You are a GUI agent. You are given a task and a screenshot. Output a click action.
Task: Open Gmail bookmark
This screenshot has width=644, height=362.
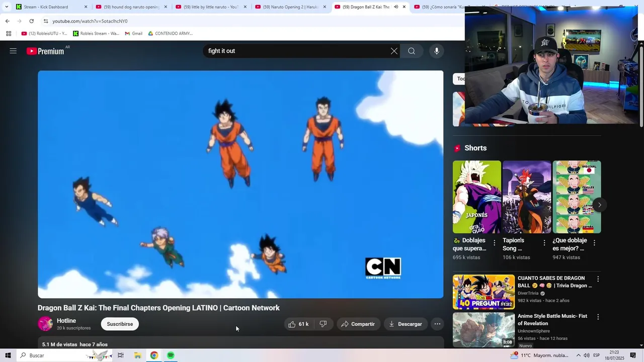click(133, 34)
